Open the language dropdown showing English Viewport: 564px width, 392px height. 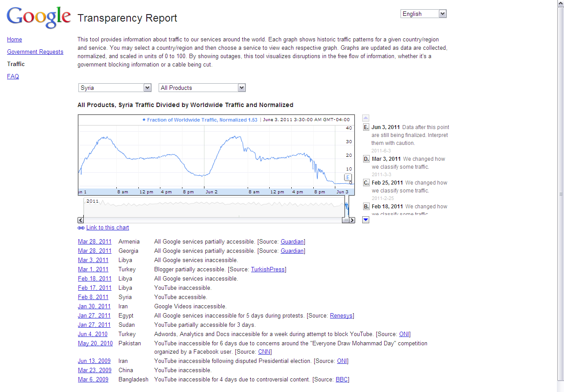(423, 14)
